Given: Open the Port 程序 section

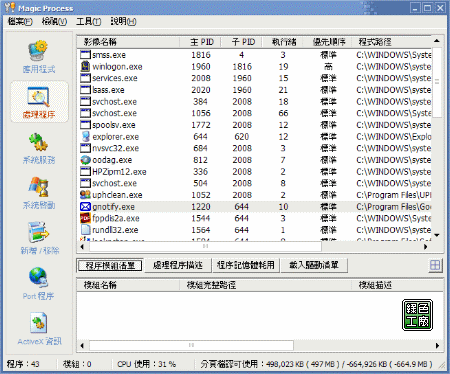Looking at the screenshot, I should click(x=39, y=284).
